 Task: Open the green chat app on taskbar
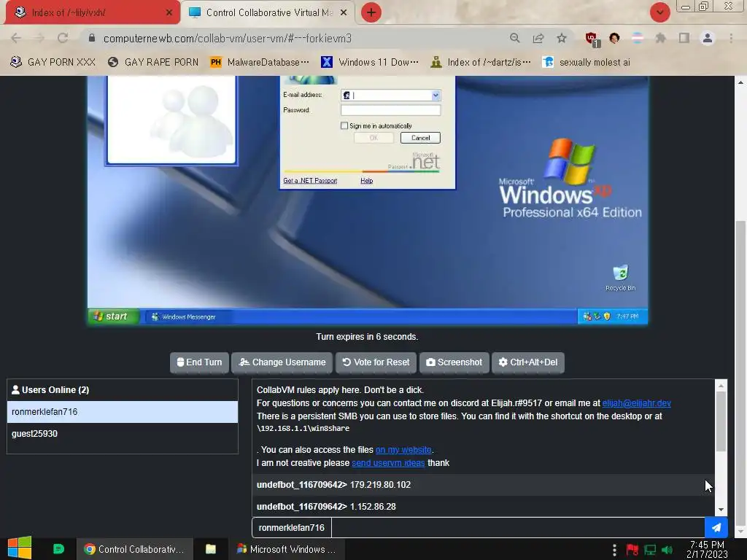[58, 549]
